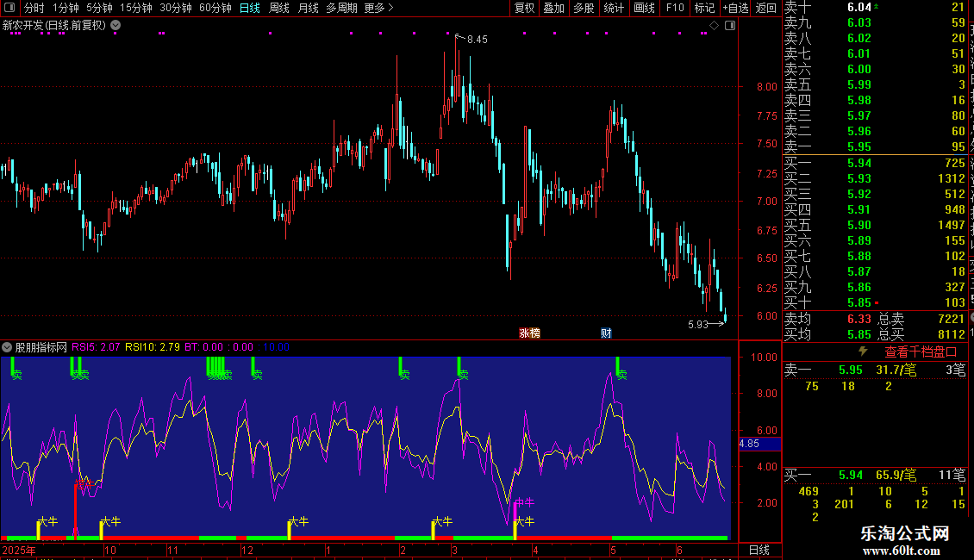
Task: Select the 60分钟 period
Action: point(215,8)
